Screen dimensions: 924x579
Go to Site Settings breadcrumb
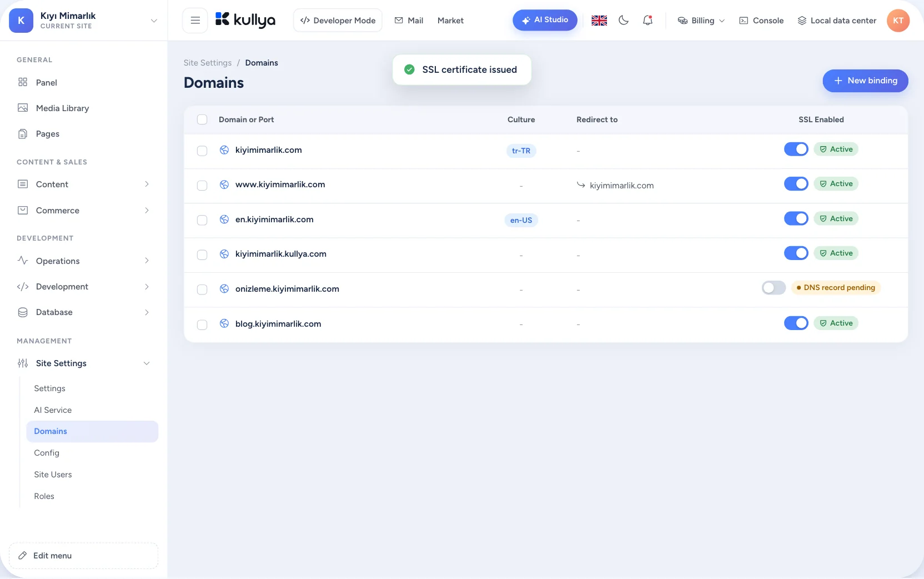[x=208, y=63]
